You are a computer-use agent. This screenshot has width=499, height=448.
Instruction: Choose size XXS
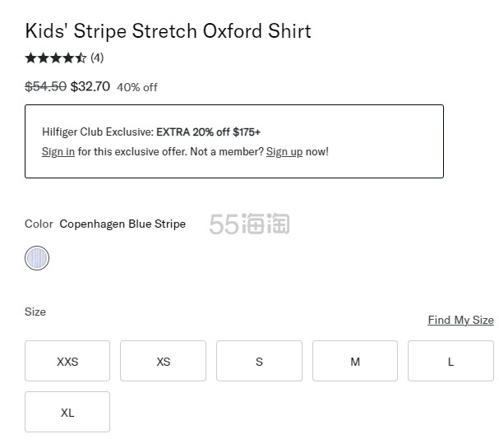click(x=67, y=361)
